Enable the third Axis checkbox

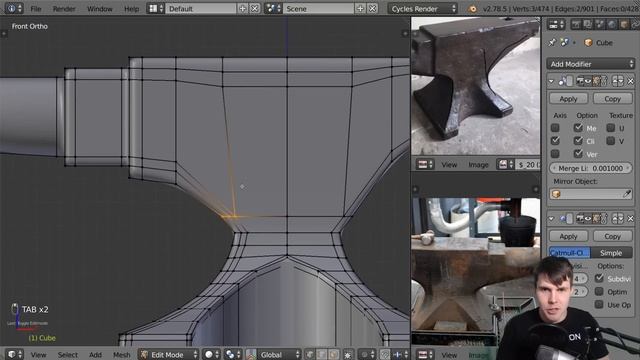point(555,153)
